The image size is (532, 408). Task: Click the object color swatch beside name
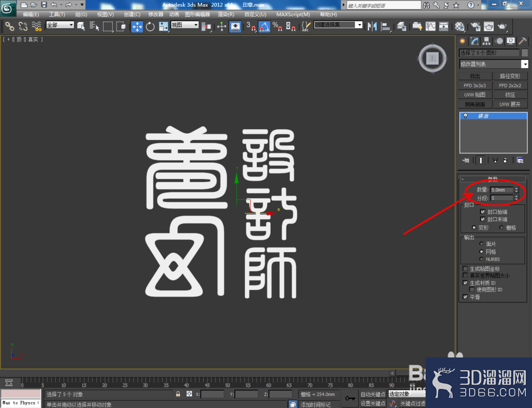click(525, 53)
